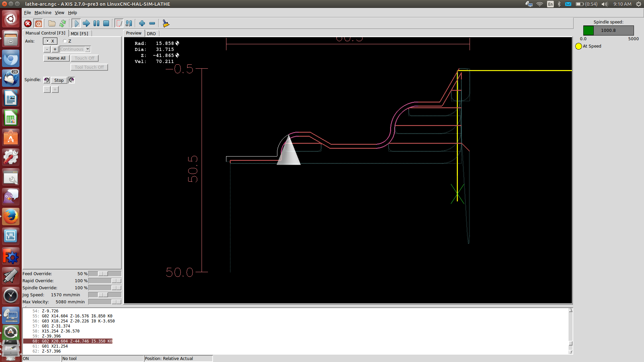Open LibreOffice Calc from the dock

(11, 118)
